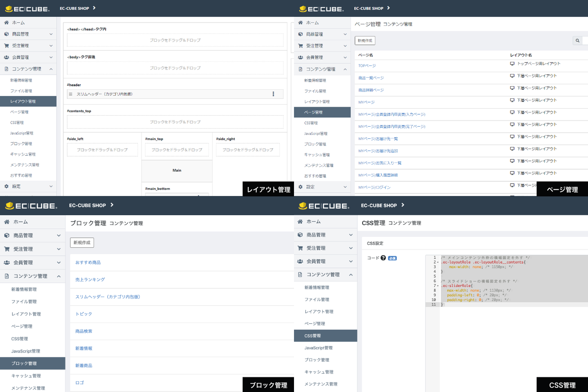Open スリムヘッダー (カテゴリ内包版) block link
This screenshot has height=392, width=588.
[x=108, y=297]
